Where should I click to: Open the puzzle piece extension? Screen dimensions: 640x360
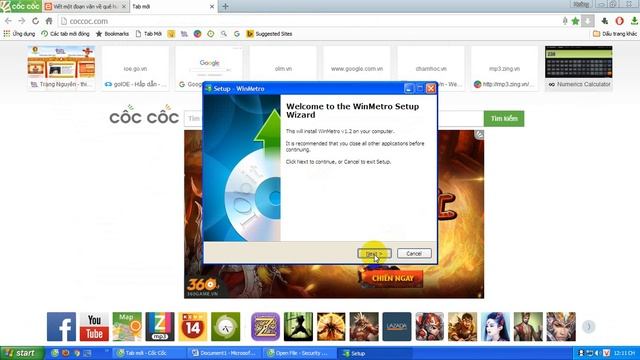pos(605,21)
